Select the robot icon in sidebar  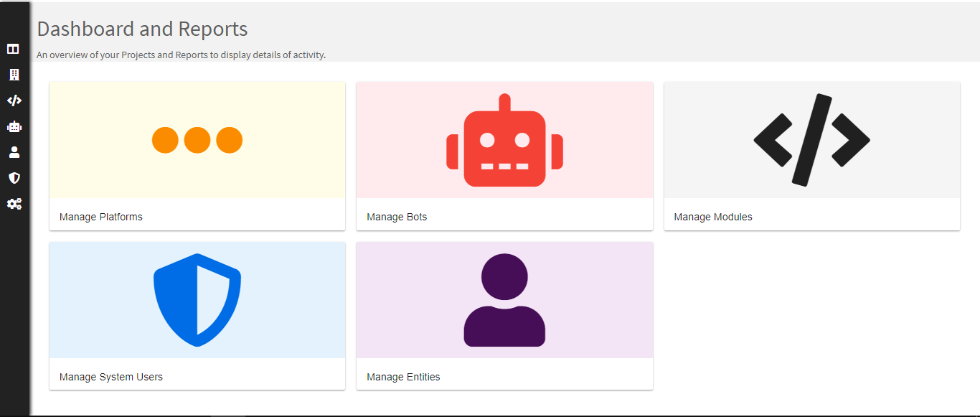pyautogui.click(x=14, y=126)
